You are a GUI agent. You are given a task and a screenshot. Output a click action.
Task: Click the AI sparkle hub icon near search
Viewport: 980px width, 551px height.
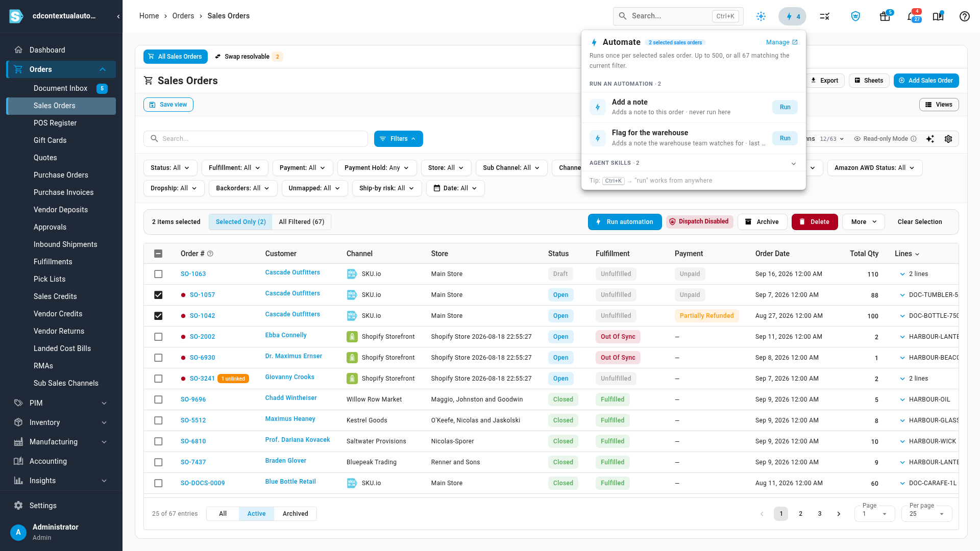[x=761, y=16]
